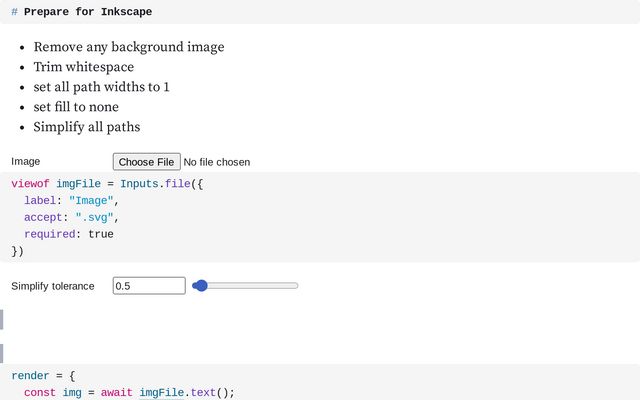Screen dimensions: 640x400
Task: Focus the Simplify tolerance number field
Action: tap(149, 286)
